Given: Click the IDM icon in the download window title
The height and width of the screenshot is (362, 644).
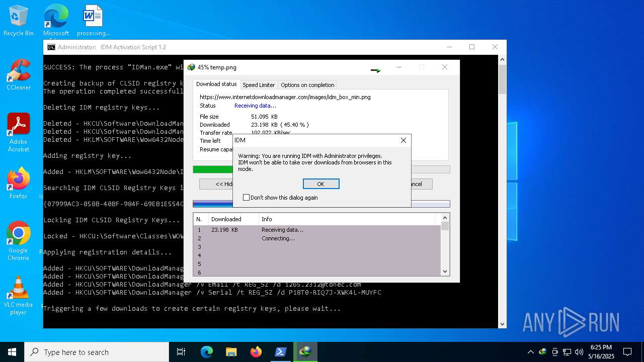Looking at the screenshot, I should [x=191, y=67].
